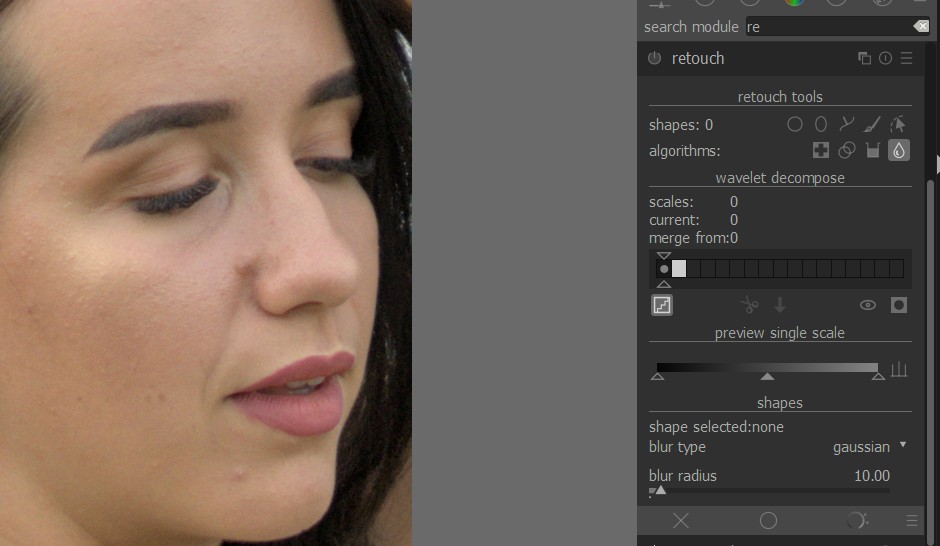Select the circle shape tool

[795, 124]
